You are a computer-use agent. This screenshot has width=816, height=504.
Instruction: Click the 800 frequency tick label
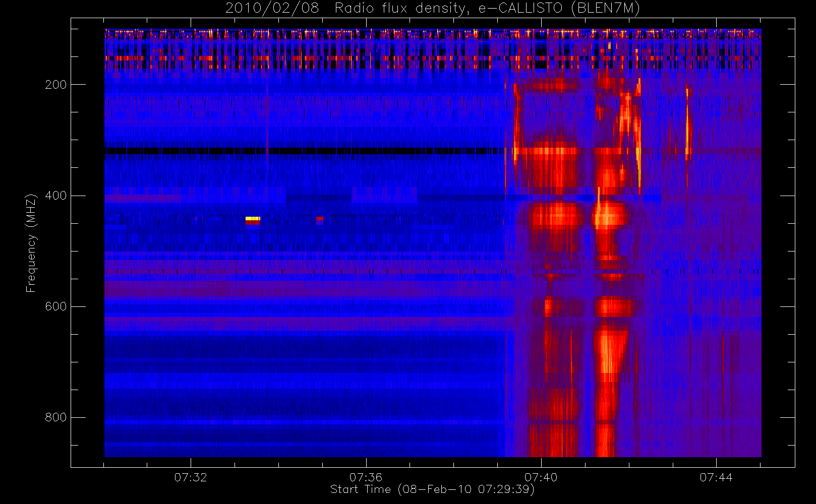click(x=56, y=417)
